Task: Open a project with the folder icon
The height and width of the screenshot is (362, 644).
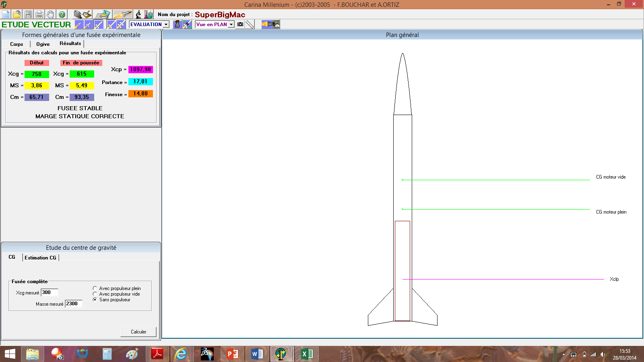Action: point(17,14)
